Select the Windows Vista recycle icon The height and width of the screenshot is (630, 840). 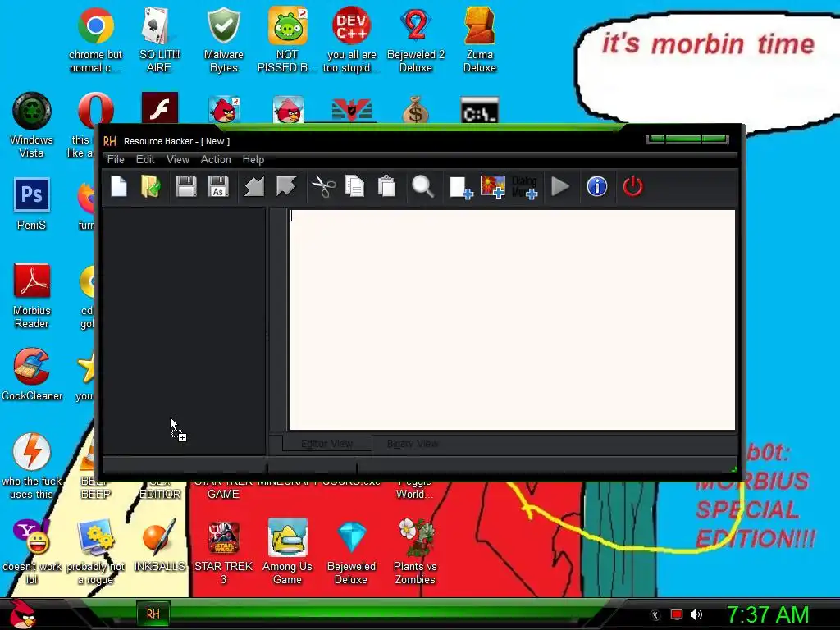tap(32, 125)
